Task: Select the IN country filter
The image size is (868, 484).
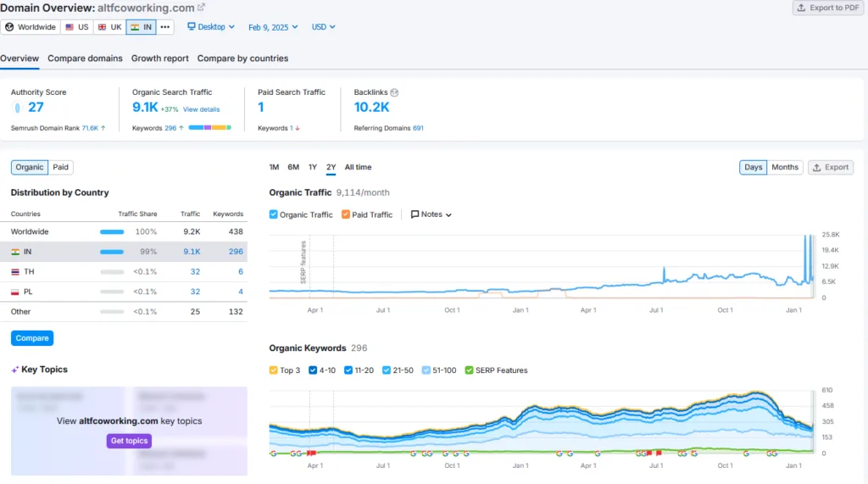Action: coord(142,26)
